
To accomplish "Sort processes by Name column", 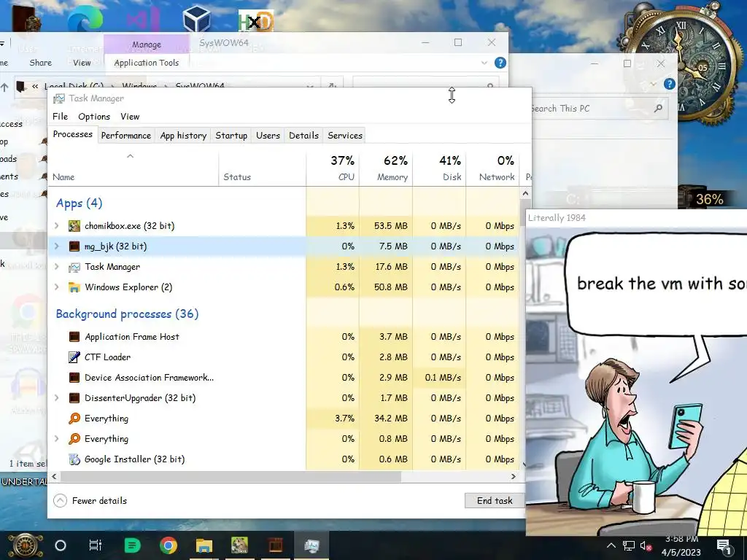I will pos(133,168).
